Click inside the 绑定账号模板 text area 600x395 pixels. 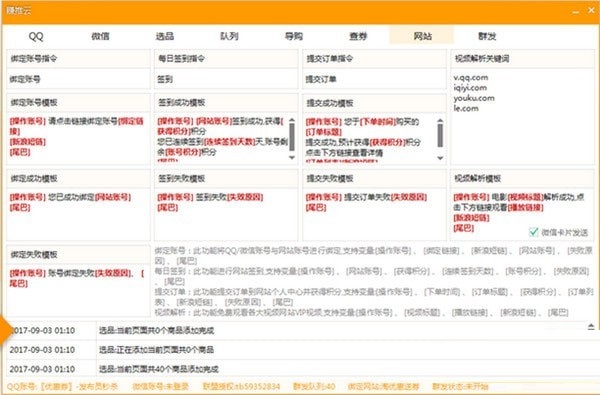[x=78, y=139]
